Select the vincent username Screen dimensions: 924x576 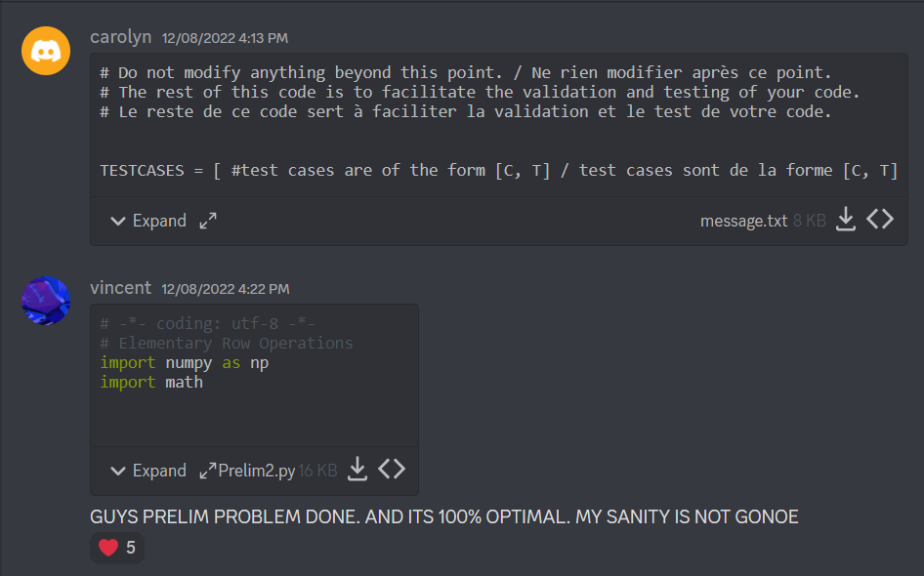[121, 287]
